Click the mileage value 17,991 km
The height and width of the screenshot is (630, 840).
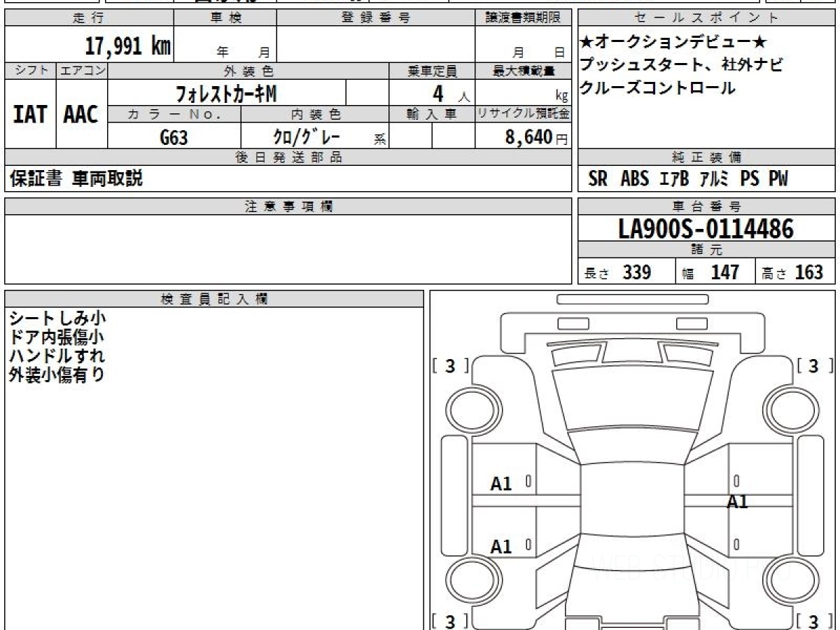click(x=128, y=47)
